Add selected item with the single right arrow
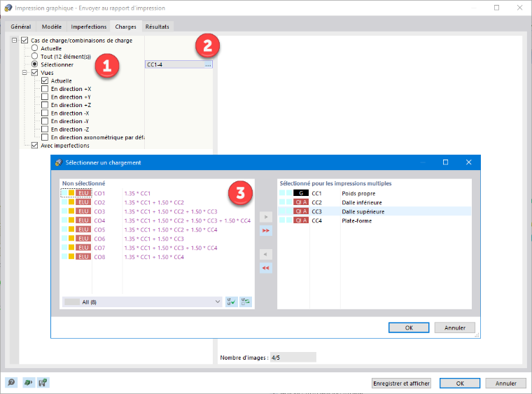 coord(266,217)
